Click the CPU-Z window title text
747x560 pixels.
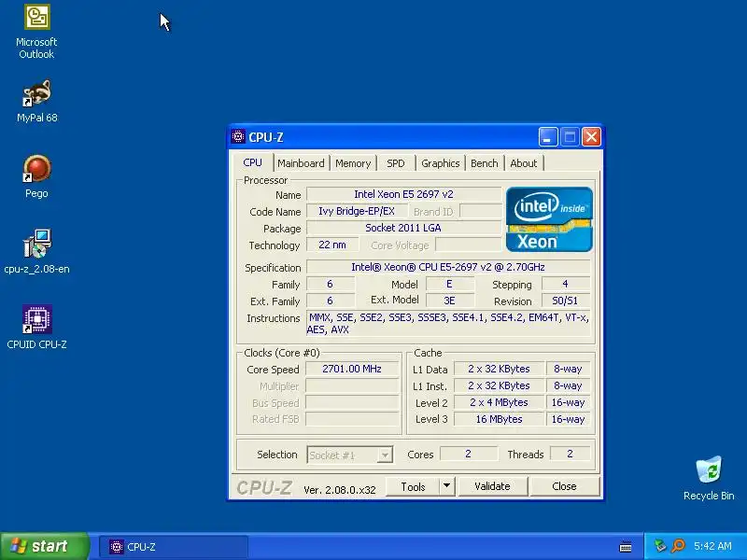click(x=266, y=137)
